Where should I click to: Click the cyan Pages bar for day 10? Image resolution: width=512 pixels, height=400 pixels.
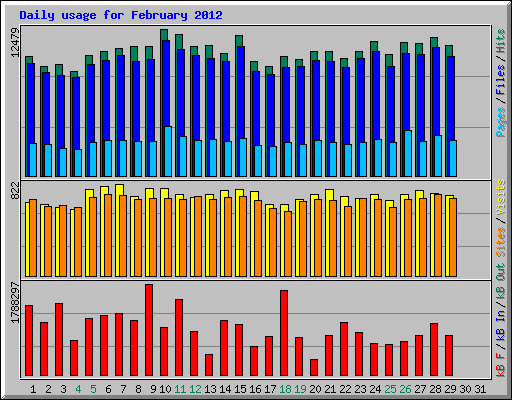(168, 151)
